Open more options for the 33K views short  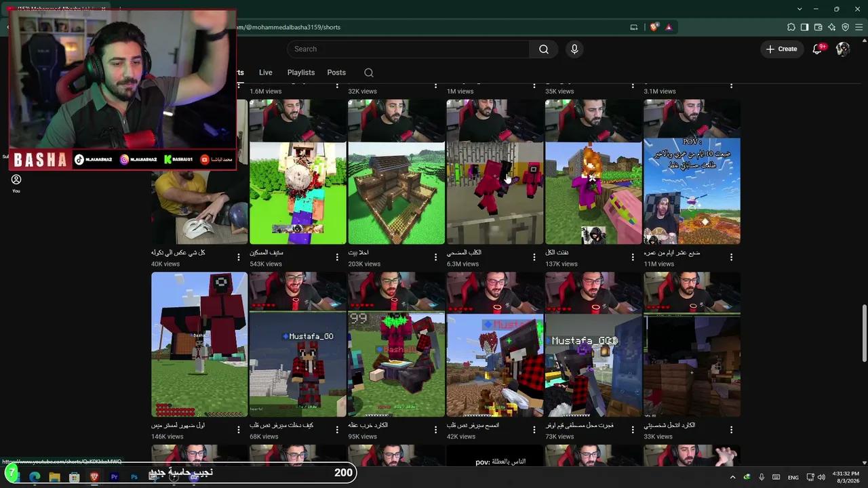[x=731, y=430]
